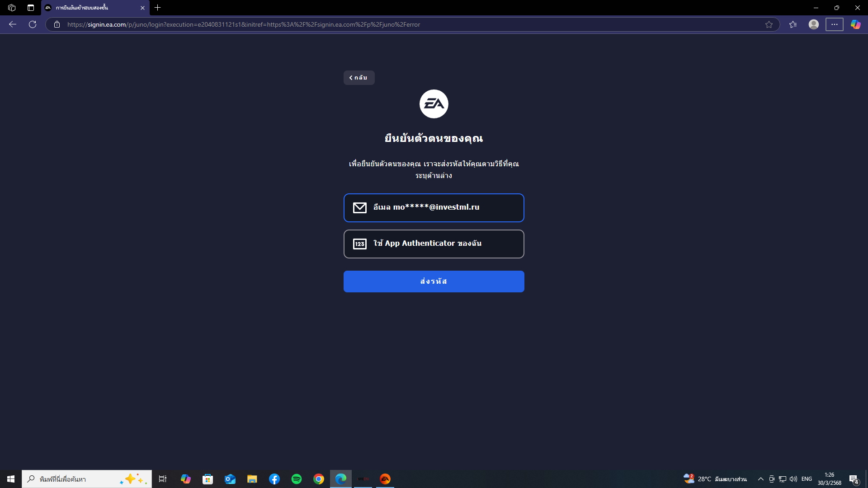Select the EA two-step verification tab
The height and width of the screenshot is (488, 868).
tap(95, 8)
